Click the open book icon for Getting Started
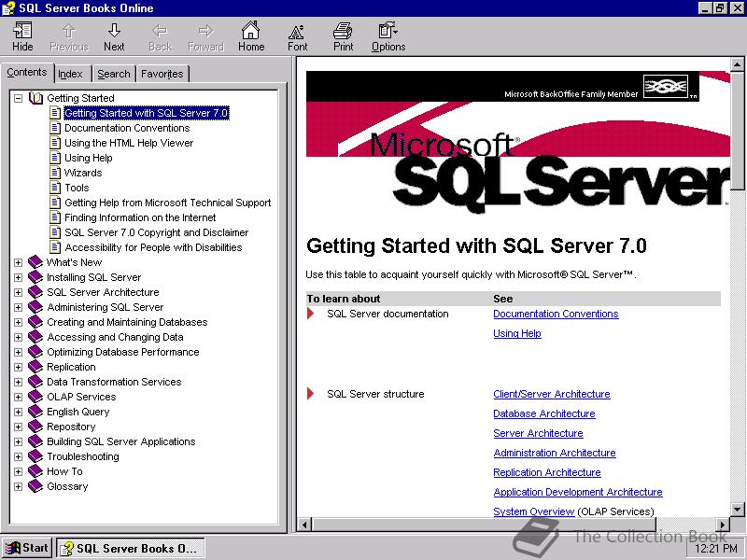The width and height of the screenshot is (747, 560). 35,98
